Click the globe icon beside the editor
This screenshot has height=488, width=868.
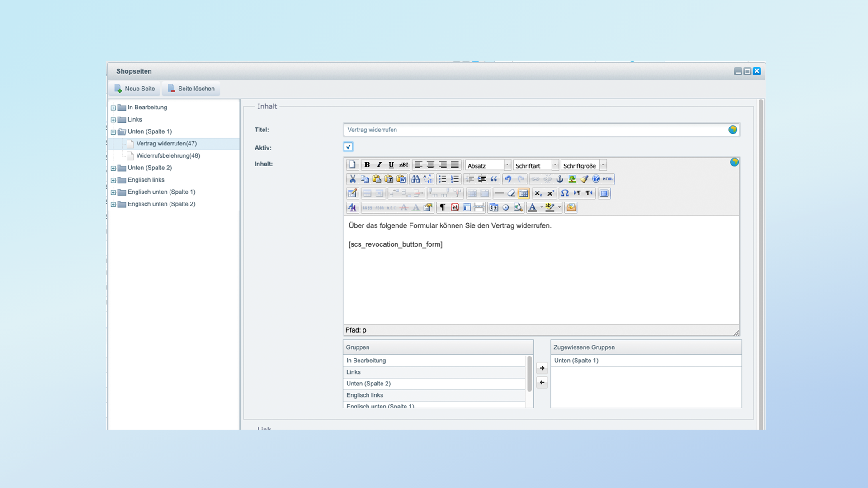(x=734, y=162)
